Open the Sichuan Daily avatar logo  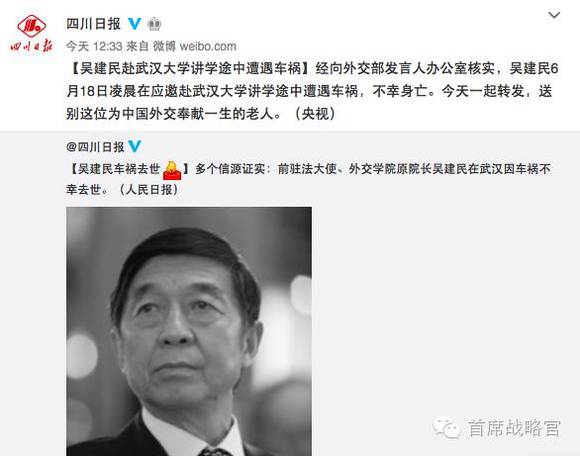coord(32,26)
